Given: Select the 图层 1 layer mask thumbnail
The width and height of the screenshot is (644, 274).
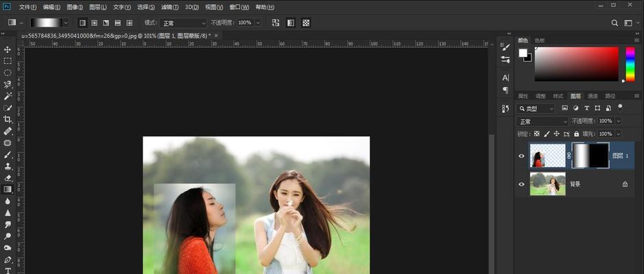Looking at the screenshot, I should coord(591,155).
